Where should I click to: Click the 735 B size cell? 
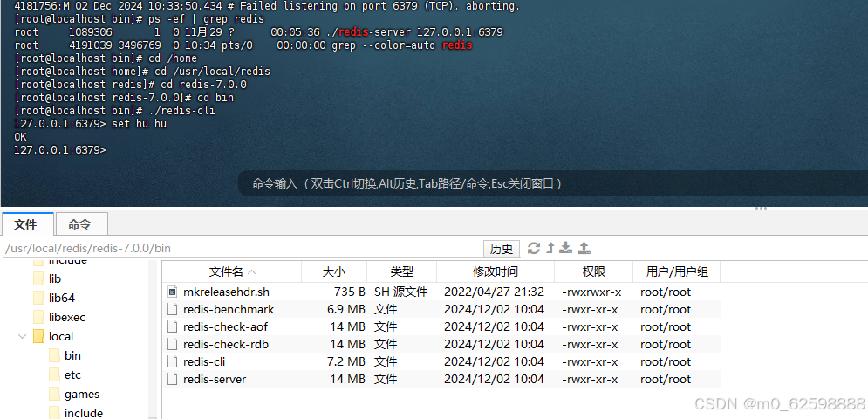[x=349, y=292]
